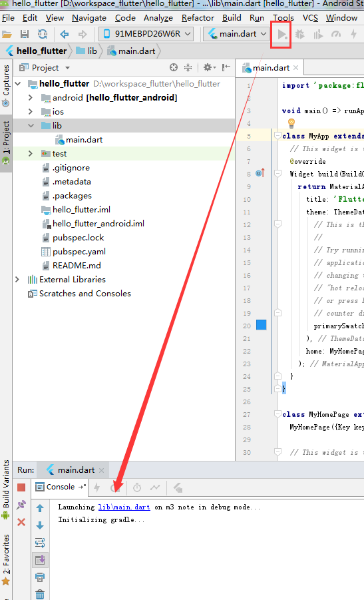Open the Analyze menu
The height and width of the screenshot is (600, 364).
coord(158,18)
